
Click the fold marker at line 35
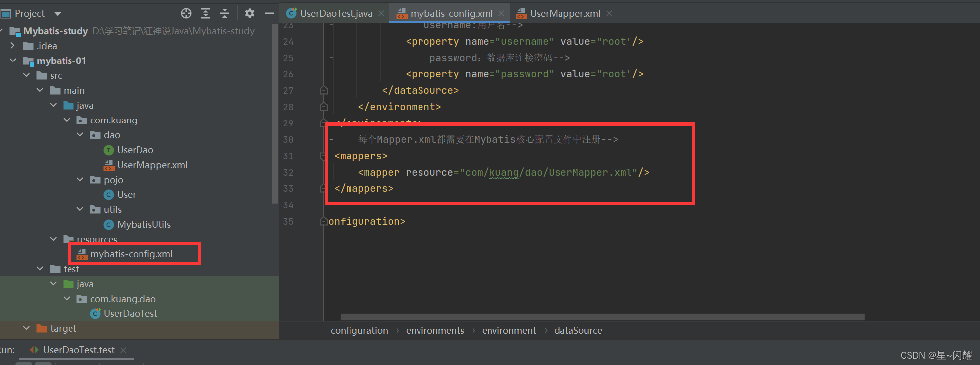click(324, 221)
